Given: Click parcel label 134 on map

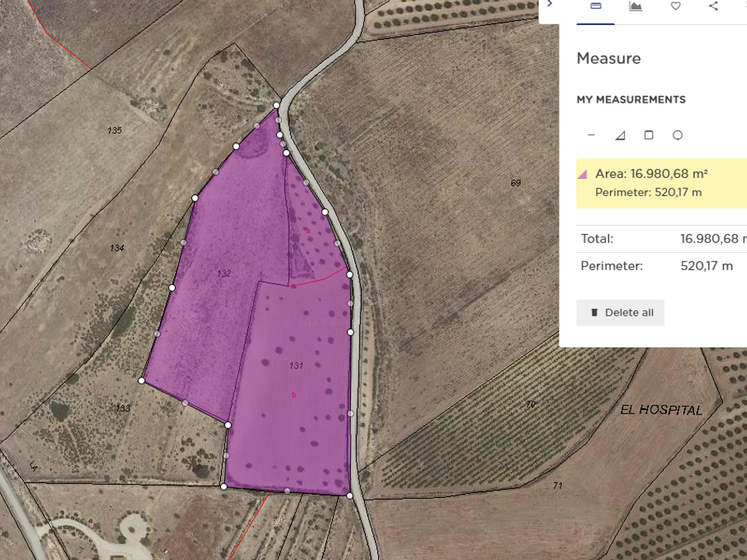Looking at the screenshot, I should pos(117,248).
